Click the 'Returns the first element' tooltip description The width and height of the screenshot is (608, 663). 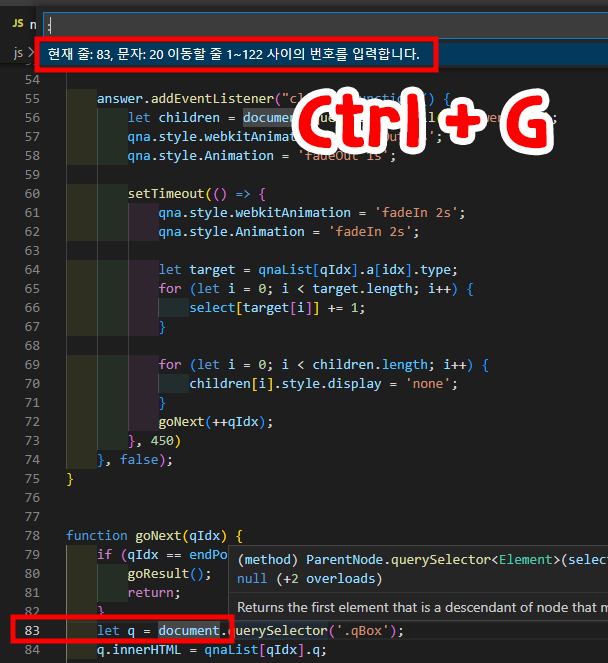pos(423,608)
